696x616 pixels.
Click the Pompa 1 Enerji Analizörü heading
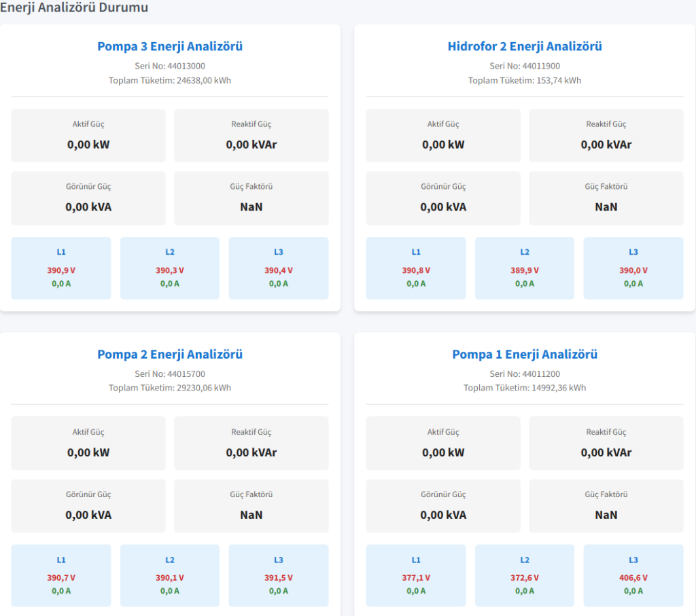pyautogui.click(x=525, y=355)
